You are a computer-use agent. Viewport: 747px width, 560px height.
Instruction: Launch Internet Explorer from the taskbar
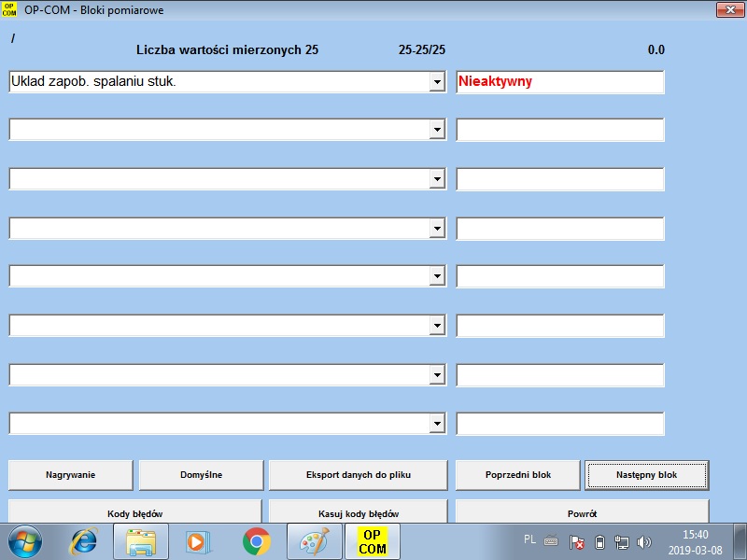pyautogui.click(x=84, y=541)
